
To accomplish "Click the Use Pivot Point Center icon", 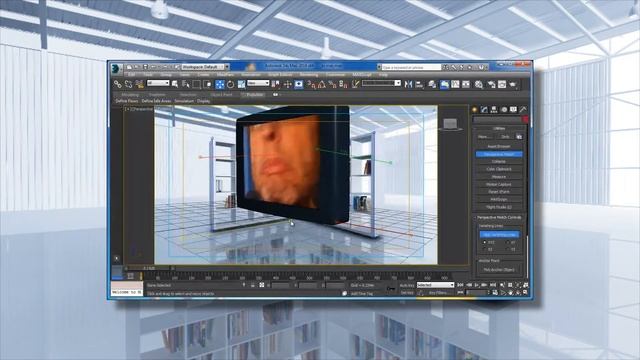I will (276, 84).
